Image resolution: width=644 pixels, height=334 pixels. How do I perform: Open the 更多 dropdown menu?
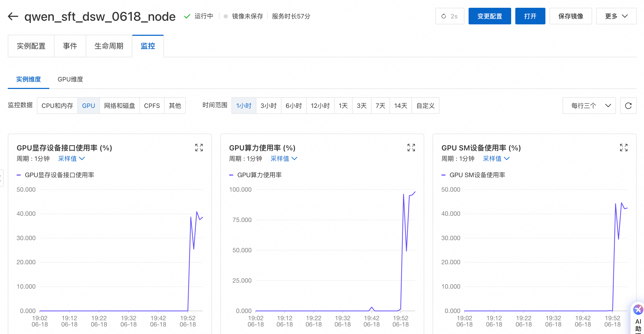pos(616,16)
